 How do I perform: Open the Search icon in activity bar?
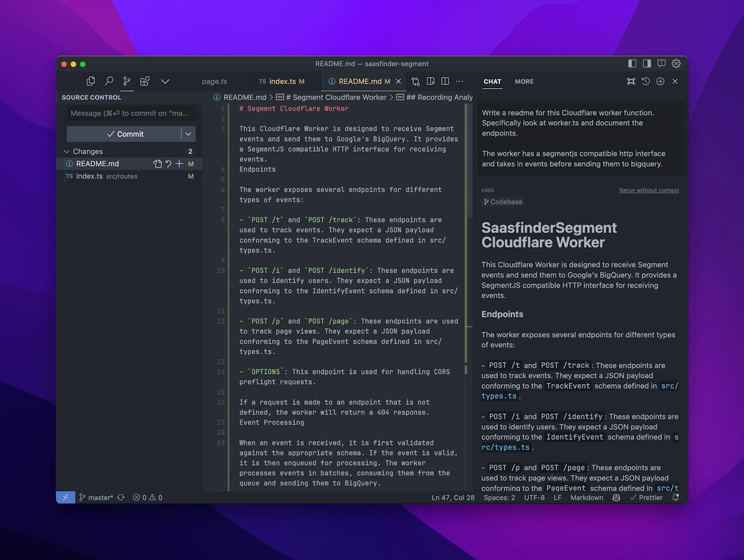pos(109,81)
